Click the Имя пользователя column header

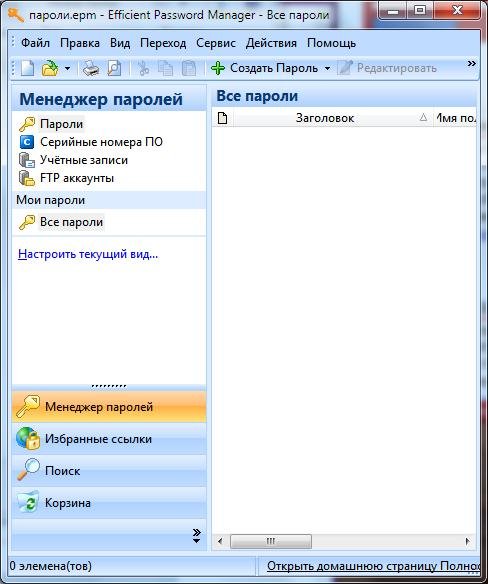[454, 118]
